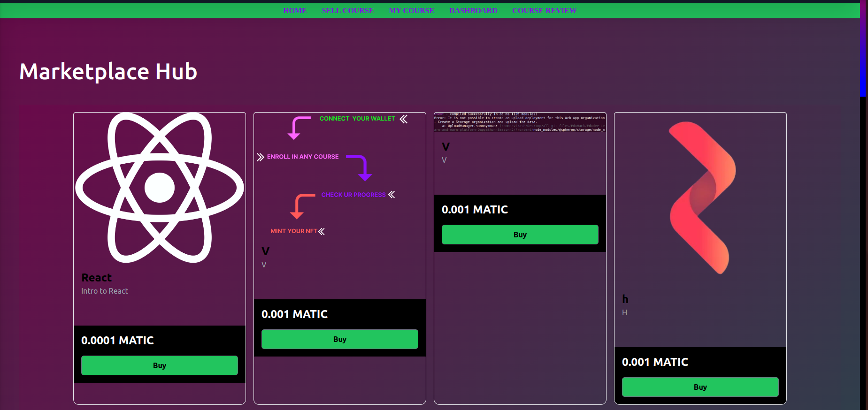Click the page vertical scrollbar thumb
The height and width of the screenshot is (410, 868).
pyautogui.click(x=862, y=48)
